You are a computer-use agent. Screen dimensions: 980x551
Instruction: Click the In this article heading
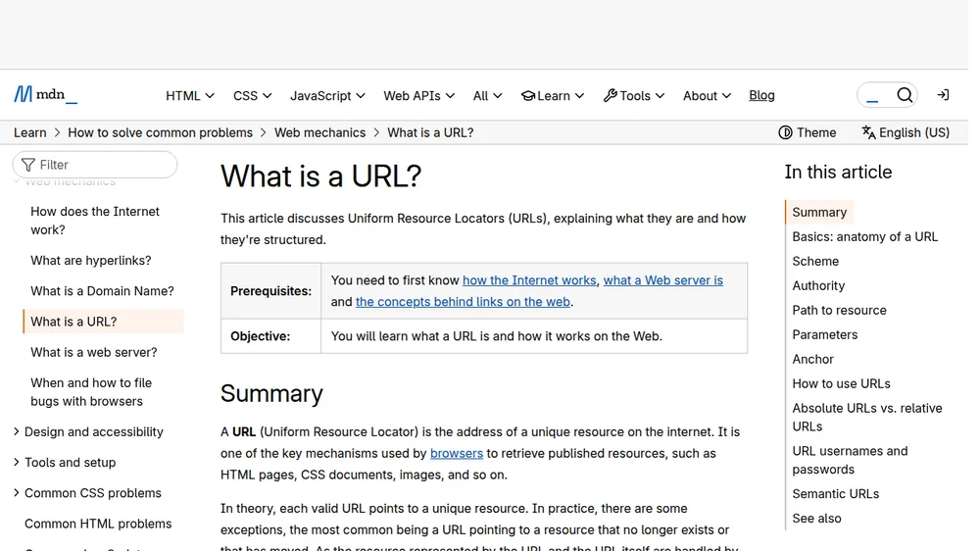point(838,172)
